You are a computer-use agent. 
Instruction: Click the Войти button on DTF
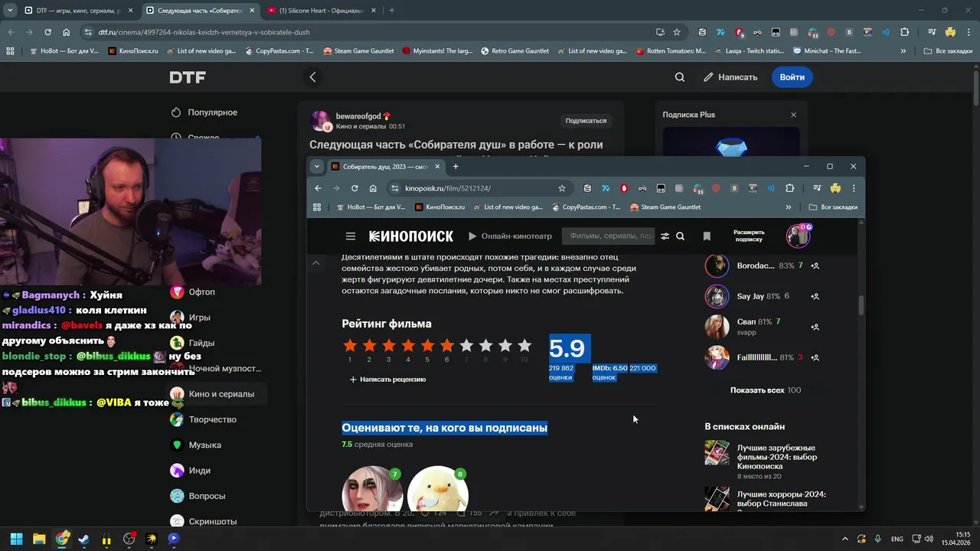pos(792,77)
